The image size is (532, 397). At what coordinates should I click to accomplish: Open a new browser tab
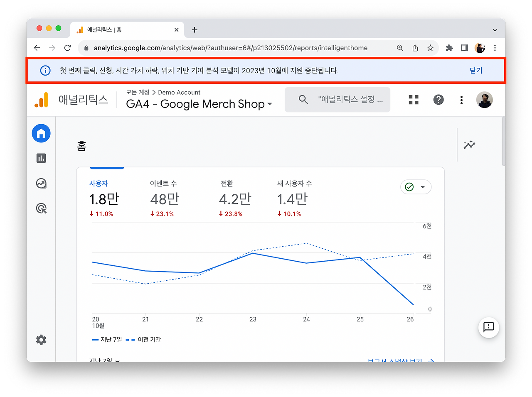click(195, 30)
